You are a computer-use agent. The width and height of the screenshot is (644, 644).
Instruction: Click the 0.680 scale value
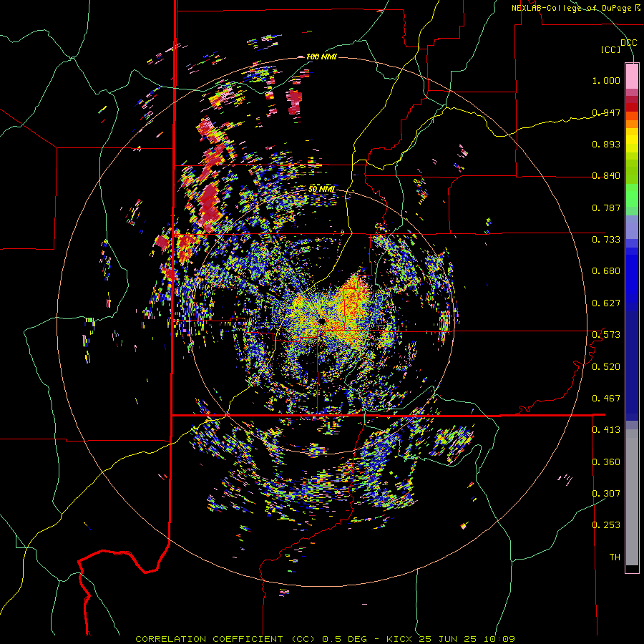pos(606,271)
